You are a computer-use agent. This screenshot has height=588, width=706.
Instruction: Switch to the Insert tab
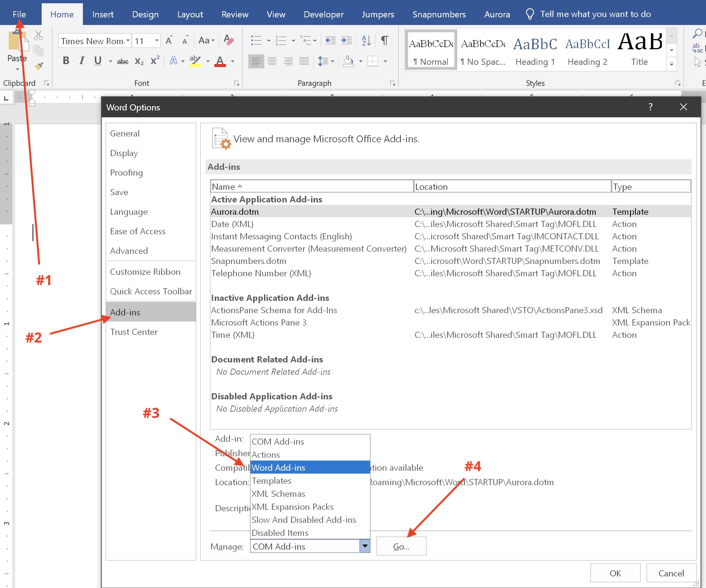(103, 14)
